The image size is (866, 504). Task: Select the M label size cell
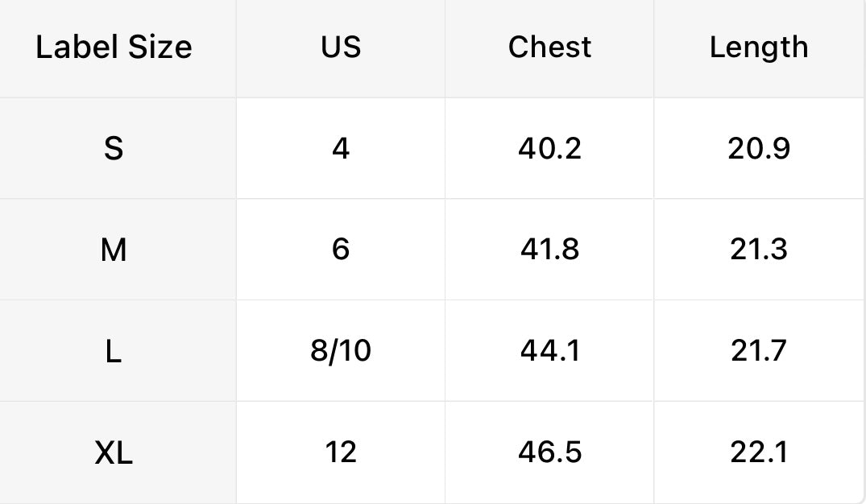pyautogui.click(x=114, y=250)
